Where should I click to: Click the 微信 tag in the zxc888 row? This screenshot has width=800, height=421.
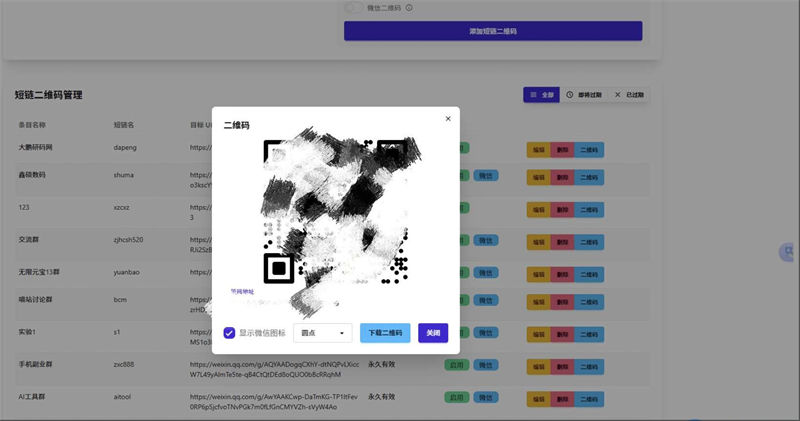(486, 365)
